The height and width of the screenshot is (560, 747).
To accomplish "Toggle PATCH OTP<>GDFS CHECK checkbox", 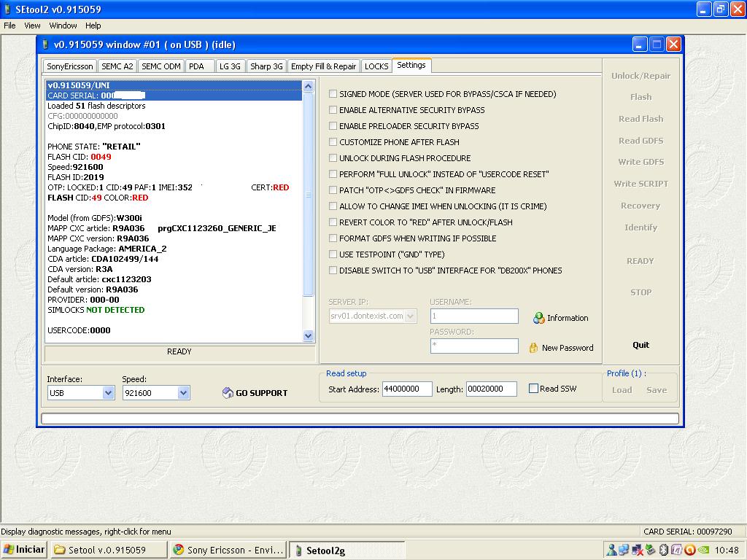I will pos(333,190).
